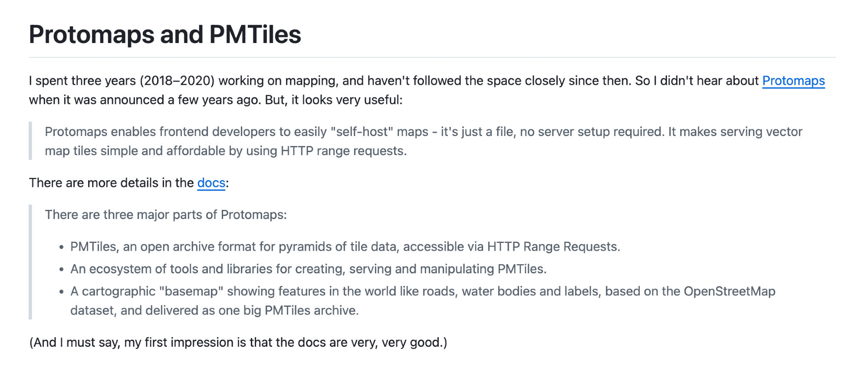Click the "(2018–2020)" date range text
The image size is (868, 375).
[x=177, y=81]
